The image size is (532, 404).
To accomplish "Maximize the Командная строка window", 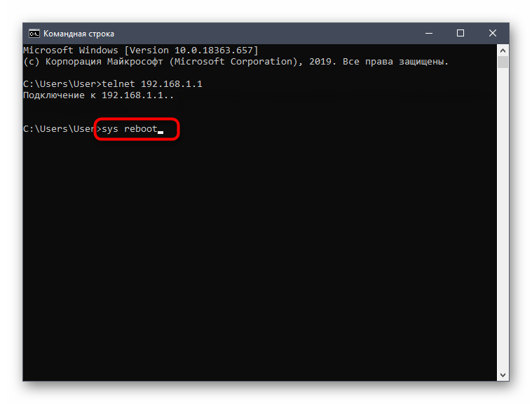I will pos(461,33).
